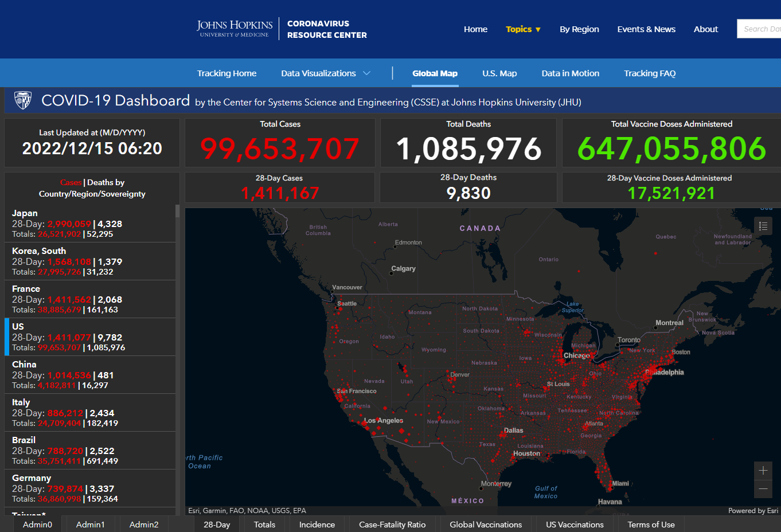Expand the Data Visualizations dropdown
This screenshot has width=781, height=532.
point(325,73)
